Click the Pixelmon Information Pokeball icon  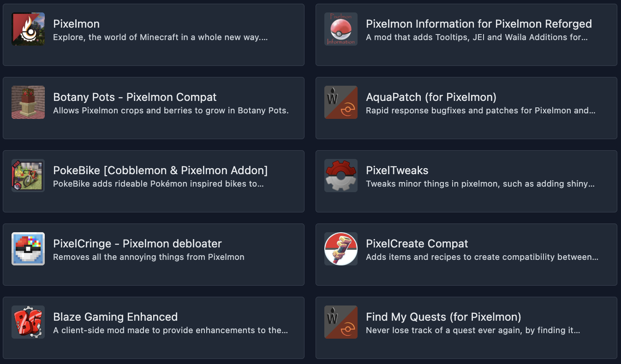tap(341, 29)
